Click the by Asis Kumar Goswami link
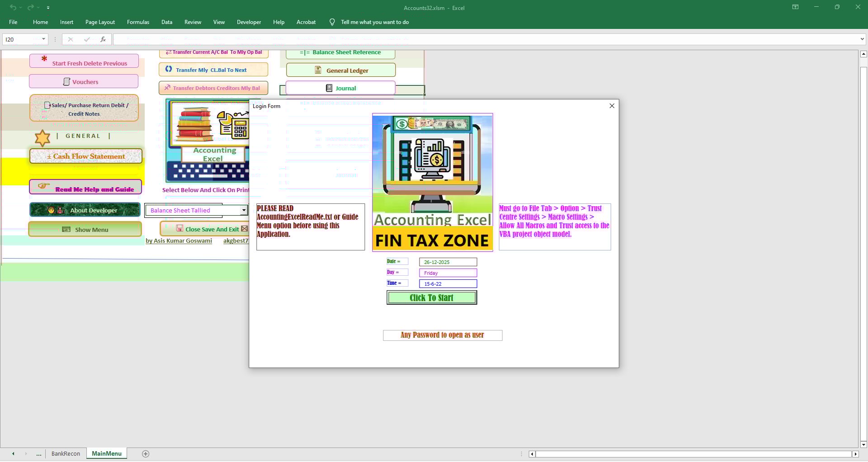This screenshot has width=868, height=462. [179, 240]
